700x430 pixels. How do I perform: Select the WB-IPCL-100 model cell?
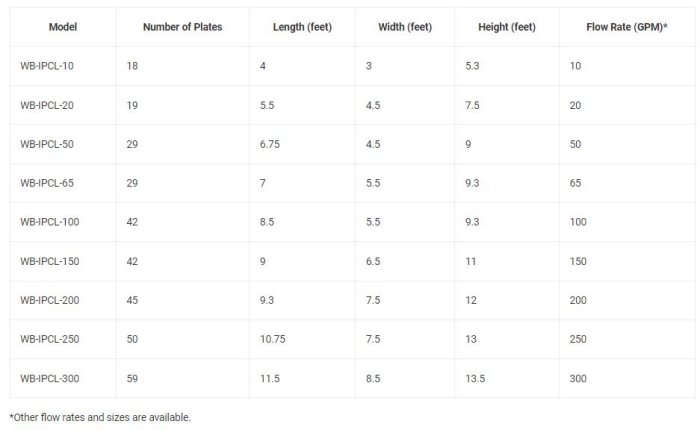point(50,222)
